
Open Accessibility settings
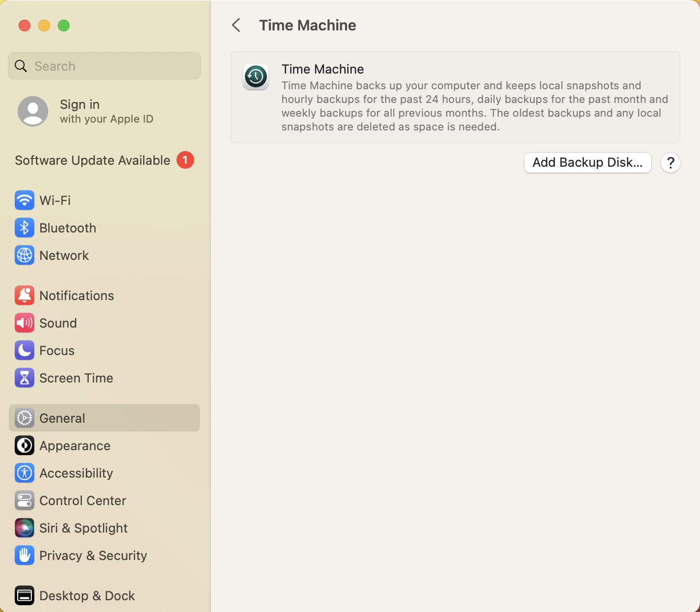(x=76, y=473)
